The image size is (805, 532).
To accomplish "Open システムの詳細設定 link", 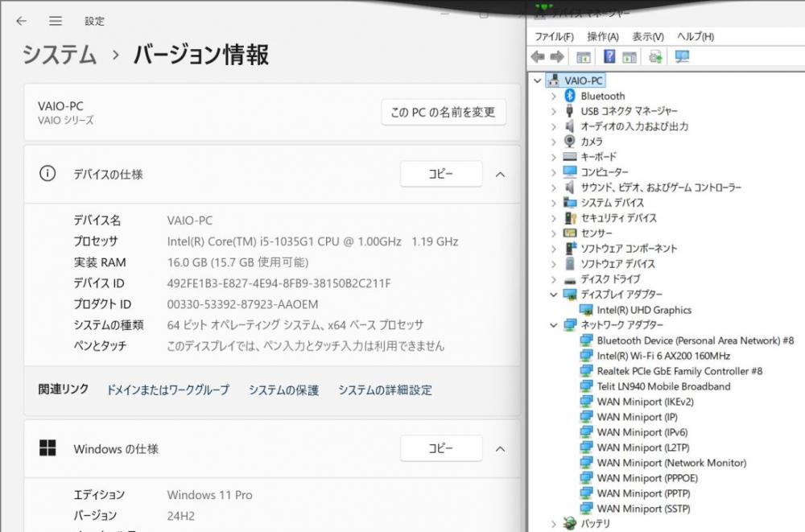I will point(385,390).
